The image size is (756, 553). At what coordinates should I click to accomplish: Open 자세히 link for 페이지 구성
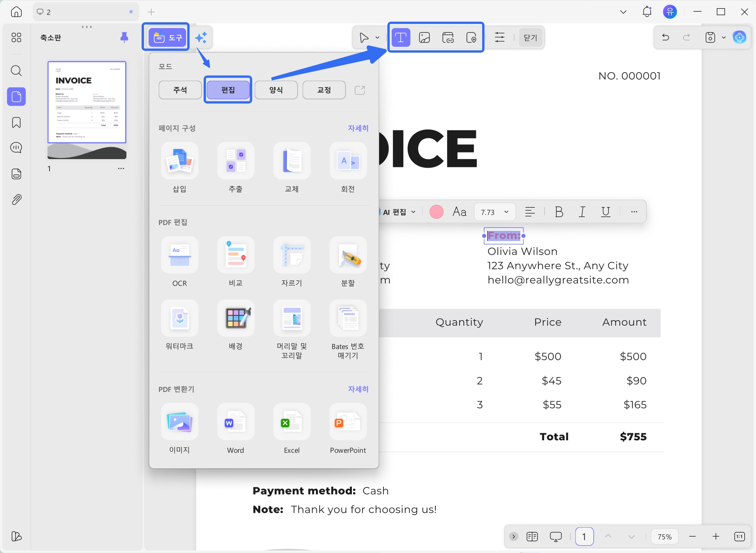point(358,128)
